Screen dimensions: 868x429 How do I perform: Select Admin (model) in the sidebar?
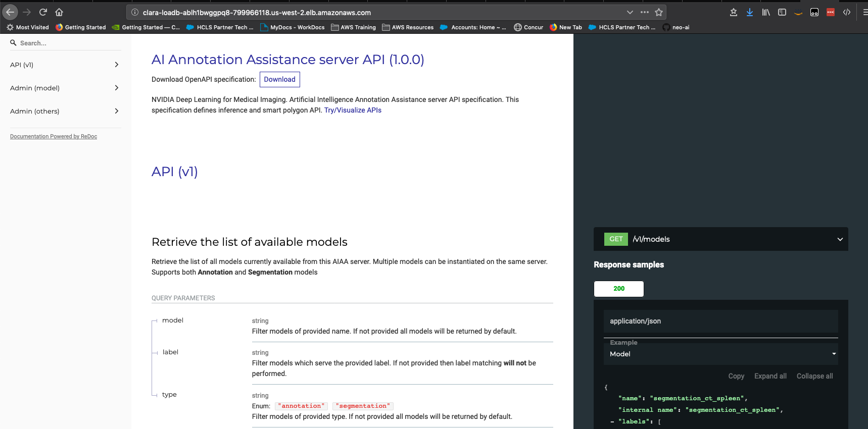pyautogui.click(x=35, y=88)
